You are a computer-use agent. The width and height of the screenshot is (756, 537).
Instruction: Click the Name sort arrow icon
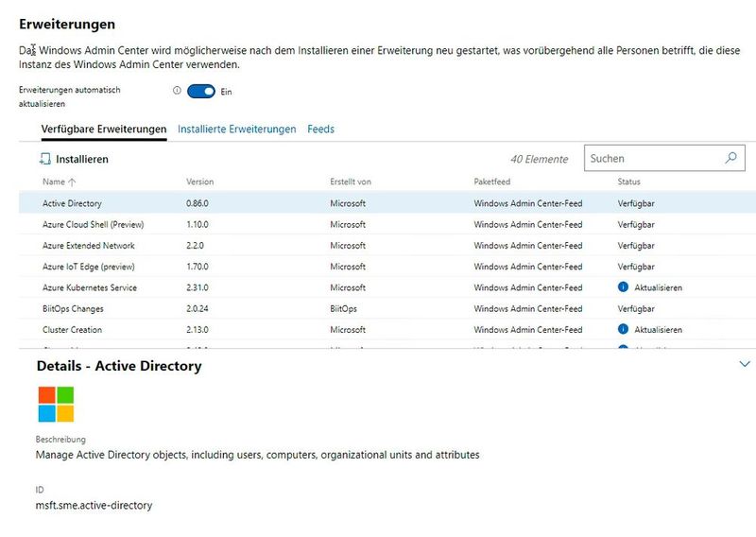pyautogui.click(x=72, y=182)
